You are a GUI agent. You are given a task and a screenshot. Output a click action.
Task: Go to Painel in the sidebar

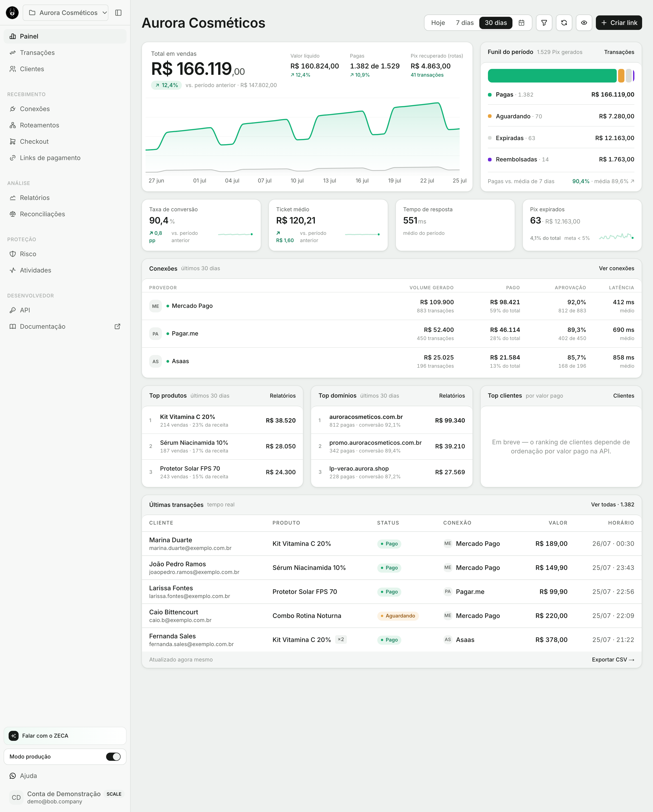pos(65,36)
